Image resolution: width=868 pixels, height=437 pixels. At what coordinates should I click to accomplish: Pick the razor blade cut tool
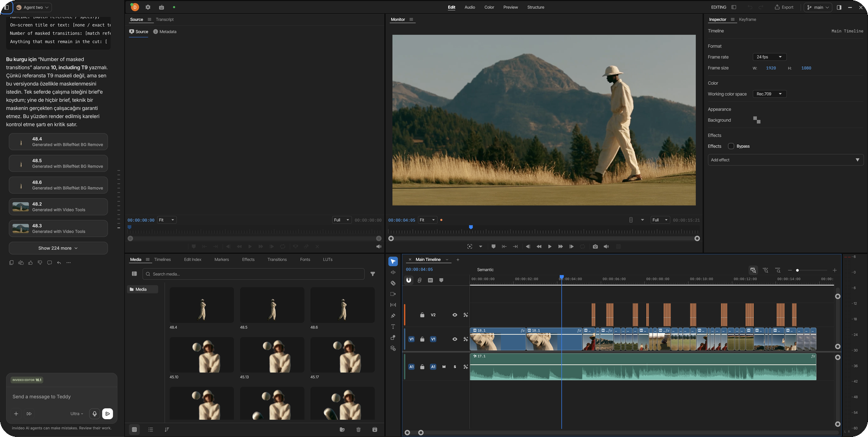[393, 283]
